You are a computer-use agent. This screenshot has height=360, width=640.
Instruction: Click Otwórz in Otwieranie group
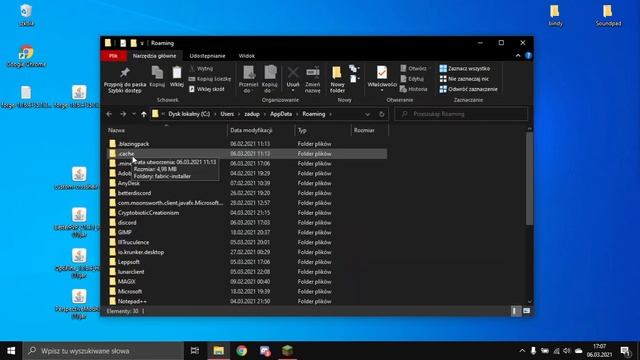click(x=414, y=69)
